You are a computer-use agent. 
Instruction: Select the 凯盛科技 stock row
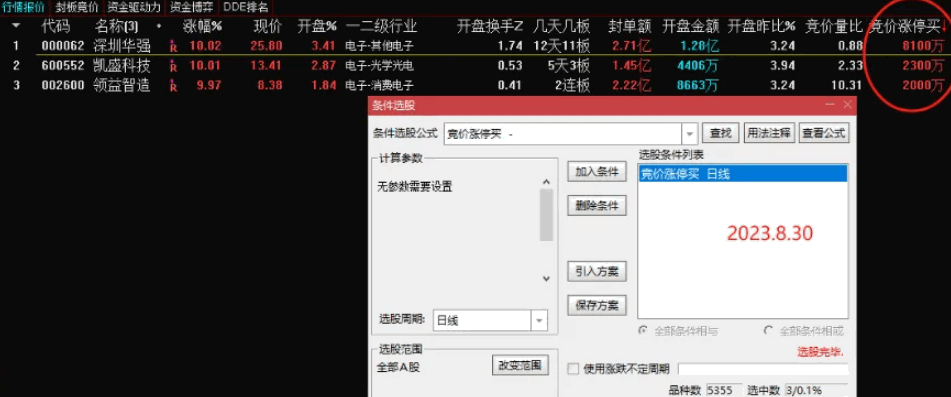point(476,65)
